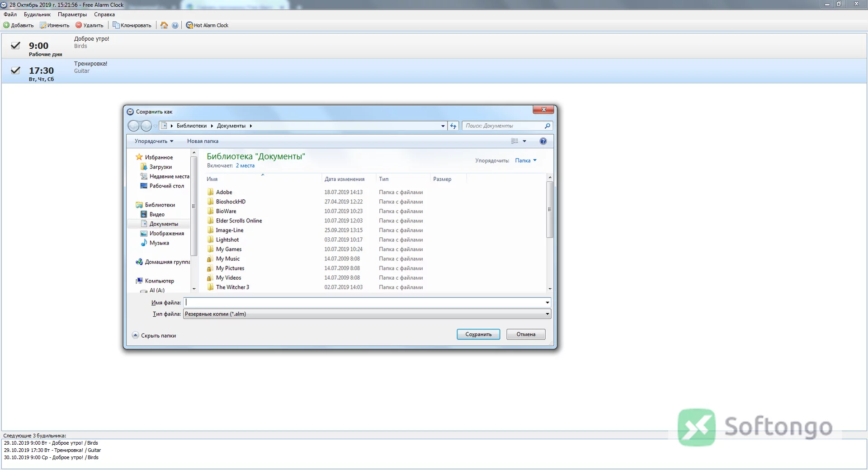Click the red Удалить delete icon
This screenshot has height=470, width=868.
(x=79, y=25)
